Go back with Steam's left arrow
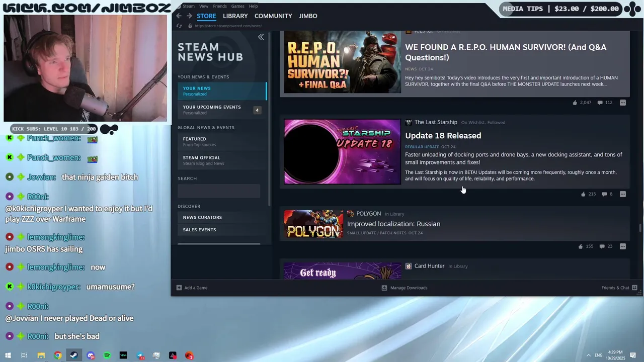 pyautogui.click(x=179, y=16)
